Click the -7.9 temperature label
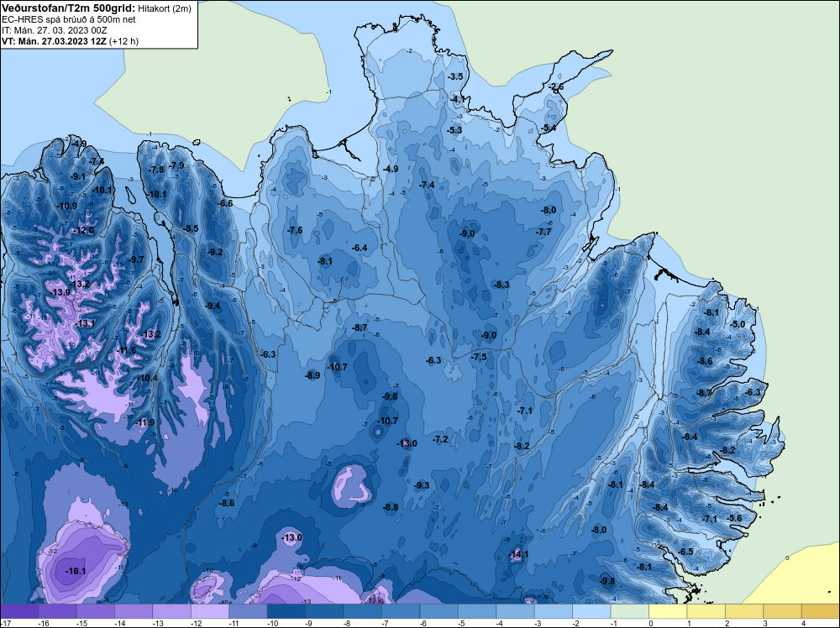This screenshot has height=628, width=840. [176, 165]
